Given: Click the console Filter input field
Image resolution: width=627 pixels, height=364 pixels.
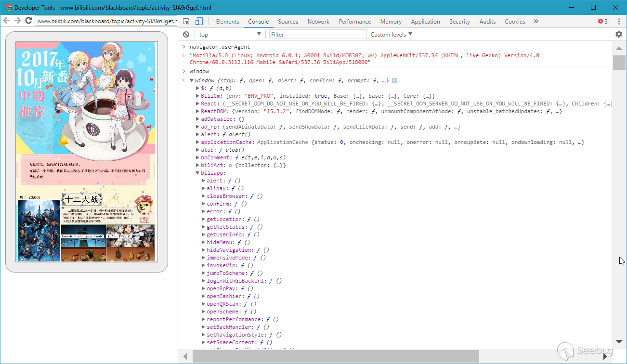Looking at the screenshot, I should [x=318, y=35].
